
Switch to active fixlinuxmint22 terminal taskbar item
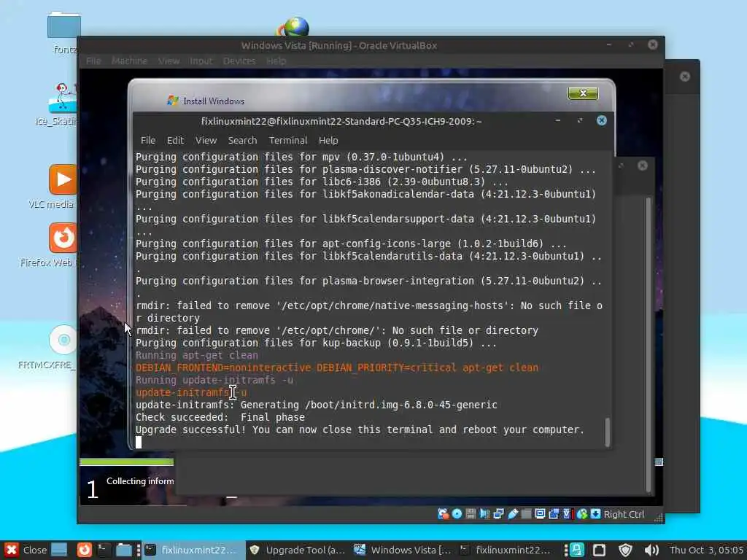pos(193,550)
